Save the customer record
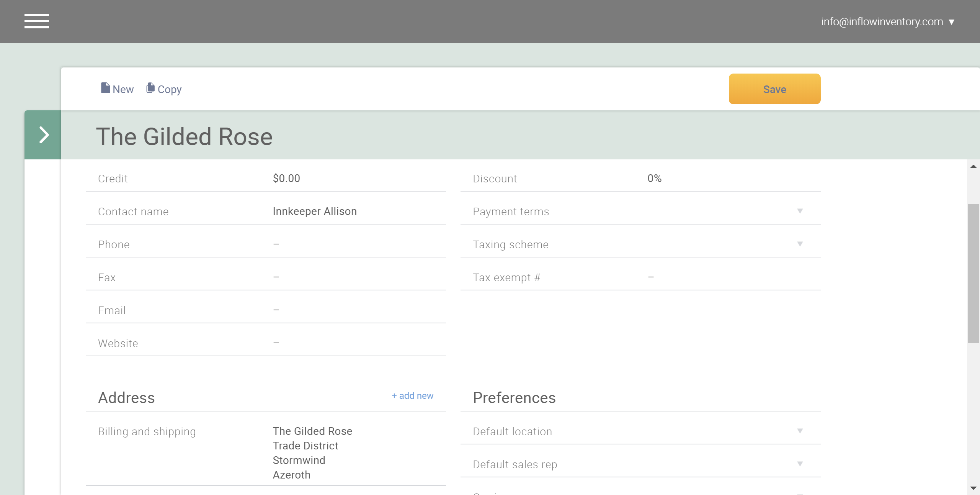The width and height of the screenshot is (980, 495). [774, 89]
